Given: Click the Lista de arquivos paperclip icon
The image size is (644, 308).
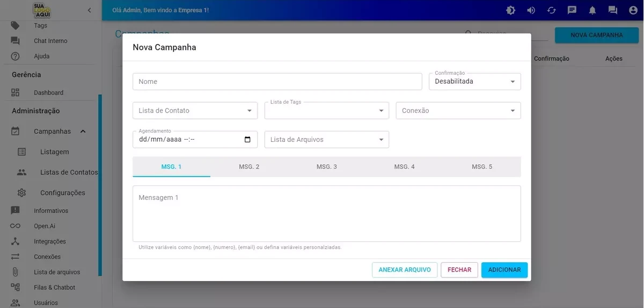Looking at the screenshot, I should click(x=15, y=272).
